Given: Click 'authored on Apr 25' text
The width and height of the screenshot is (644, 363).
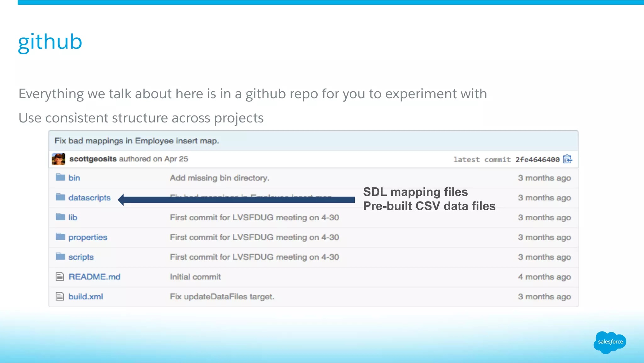Looking at the screenshot, I should coord(153,159).
